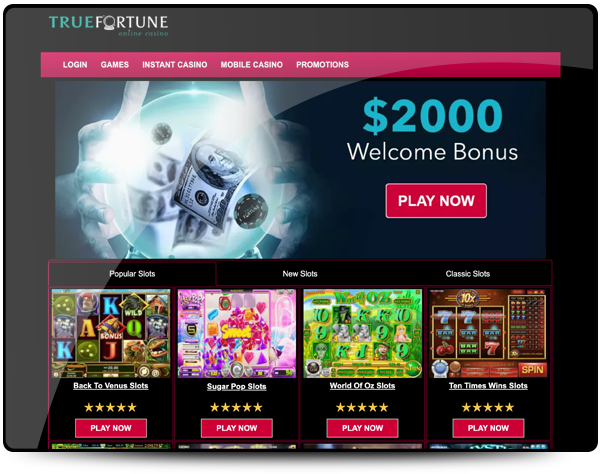Viewport: 600px width, 474px height.
Task: Open the LOGIN menu item
Action: pyautogui.click(x=75, y=65)
